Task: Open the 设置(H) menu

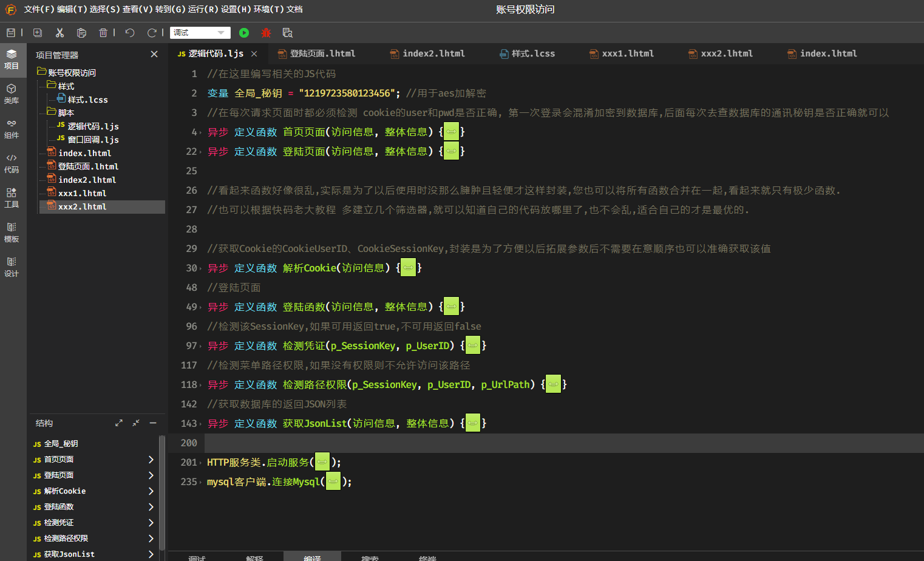Action: coord(236,10)
